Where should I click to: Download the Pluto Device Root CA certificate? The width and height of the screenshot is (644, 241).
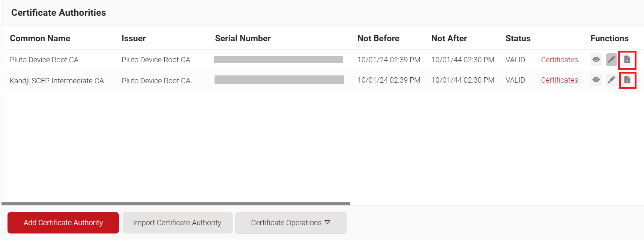[627, 60]
